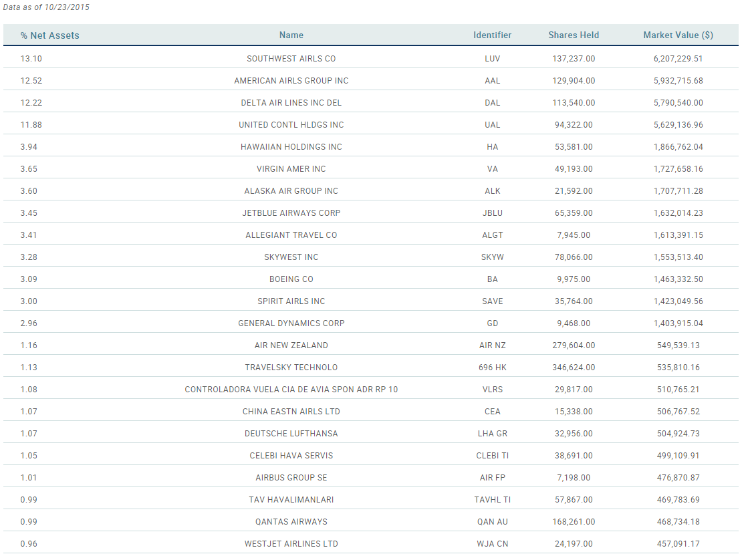Viewport: 748px width, 560px height.
Task: Select AMERICAN AIRLS GROUP INC cell
Action: pos(291,81)
